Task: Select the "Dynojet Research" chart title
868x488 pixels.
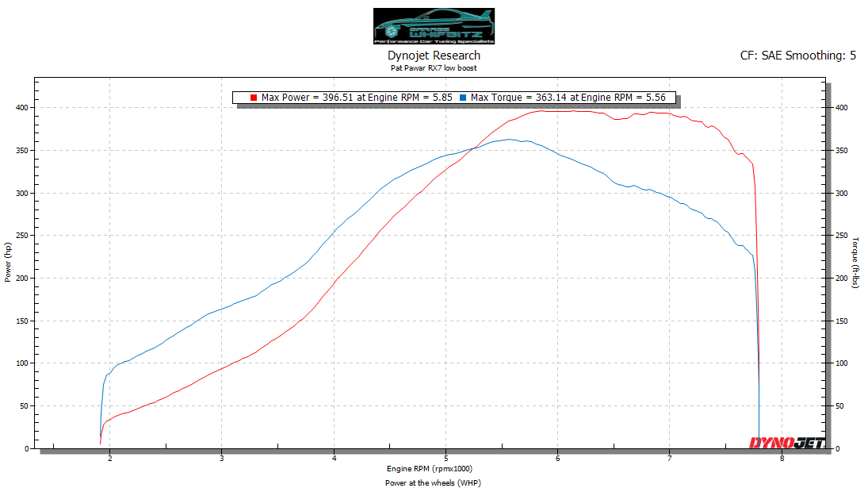Action: coord(434,56)
